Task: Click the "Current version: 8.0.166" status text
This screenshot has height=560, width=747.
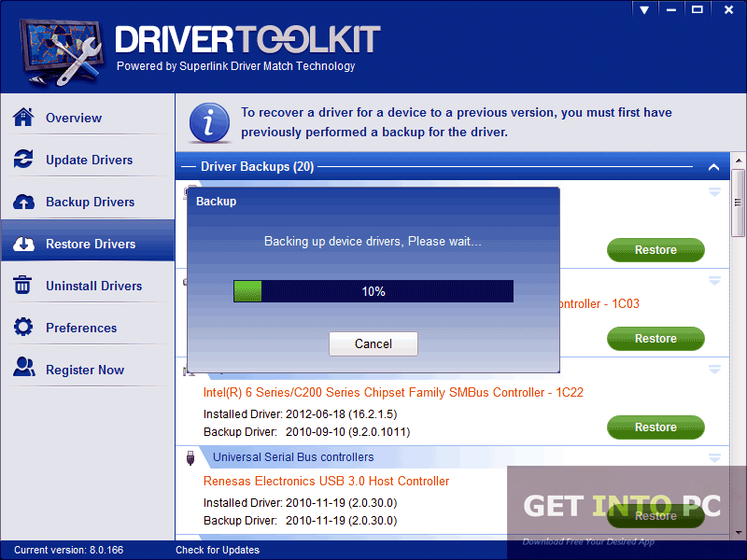Action: tap(68, 550)
